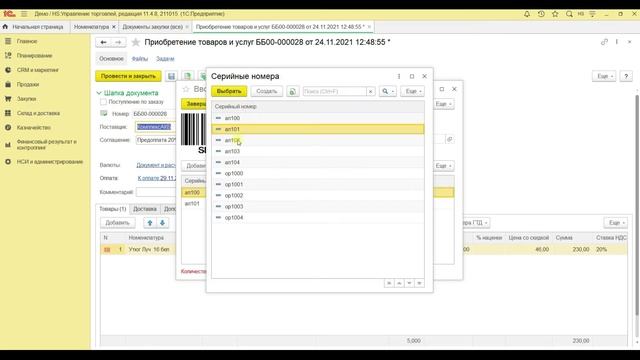
Task: Open history clock icon in title bar
Action: pyautogui.click(x=541, y=14)
